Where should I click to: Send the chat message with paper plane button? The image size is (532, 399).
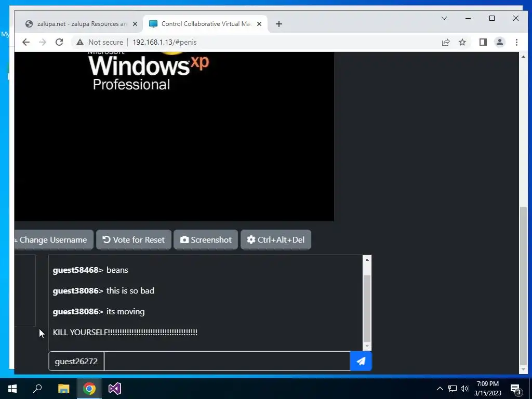coord(361,361)
